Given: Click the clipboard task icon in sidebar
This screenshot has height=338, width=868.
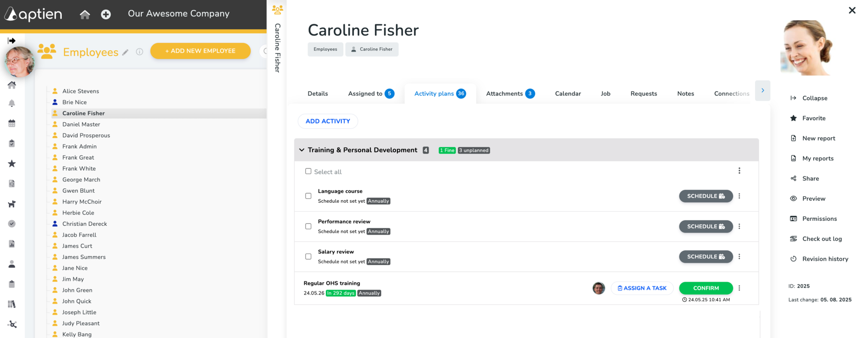Looking at the screenshot, I should tap(12, 143).
